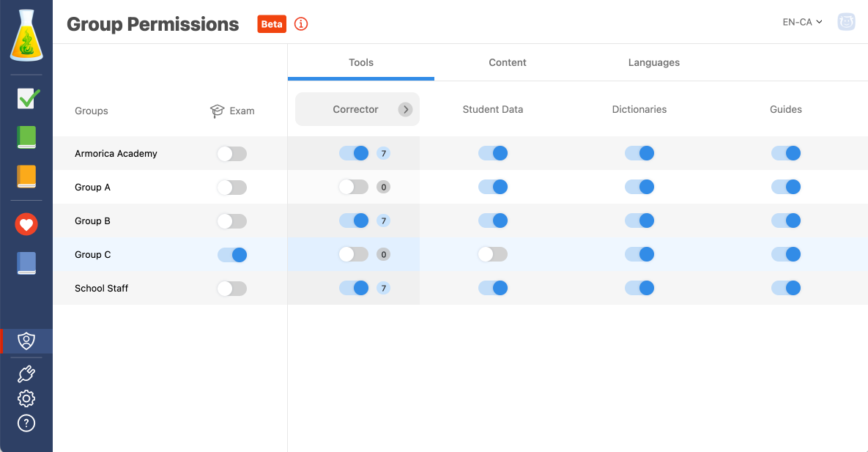This screenshot has width=868, height=452.
Task: Expand the Corrector column with chevron arrow
Action: tap(405, 110)
